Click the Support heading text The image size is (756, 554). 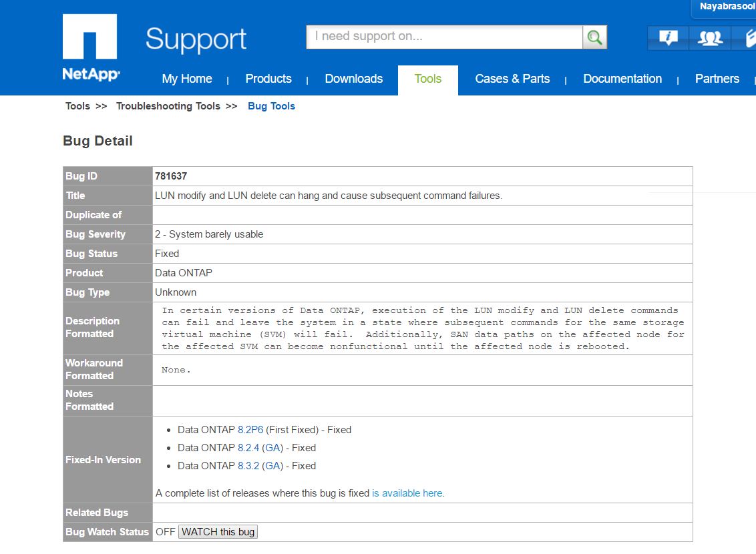(196, 39)
